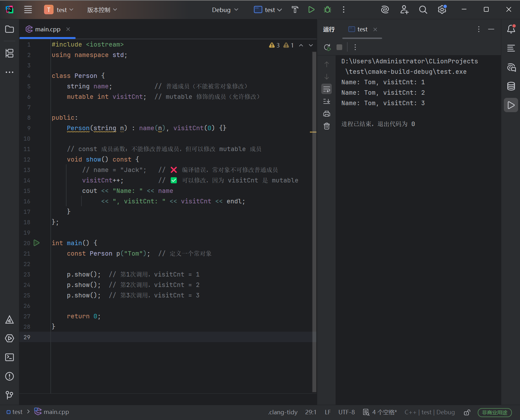520x420 pixels.
Task: Click the warnings count indicator
Action: click(274, 45)
